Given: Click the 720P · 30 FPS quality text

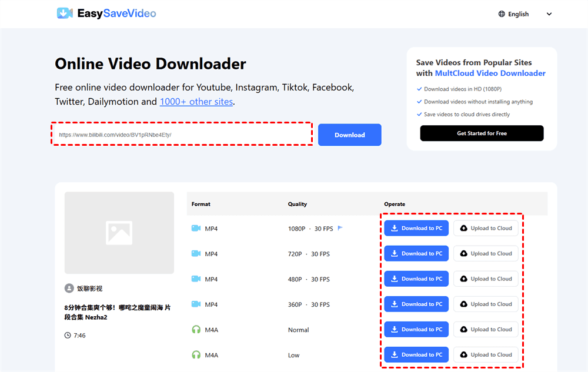Looking at the screenshot, I should point(309,254).
